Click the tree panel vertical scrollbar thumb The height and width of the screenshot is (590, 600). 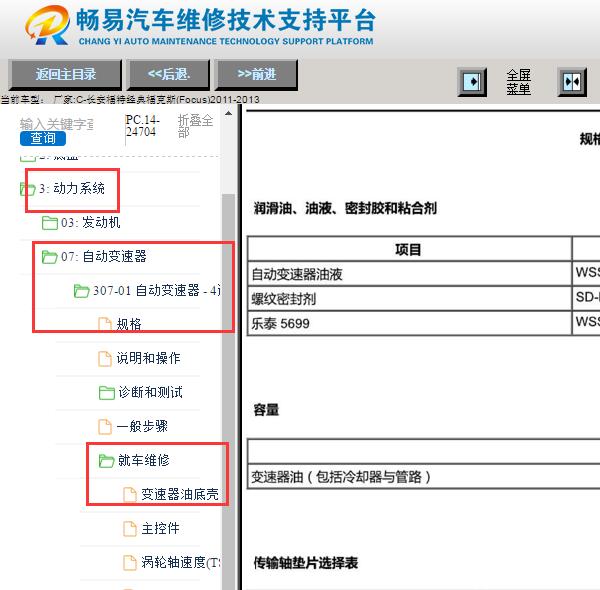(228, 390)
